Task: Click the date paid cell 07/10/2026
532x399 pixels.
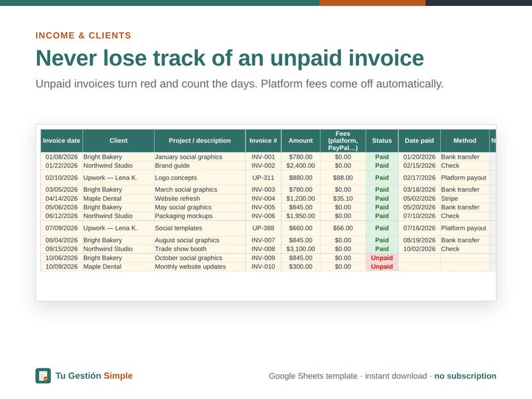Action: pos(419,216)
